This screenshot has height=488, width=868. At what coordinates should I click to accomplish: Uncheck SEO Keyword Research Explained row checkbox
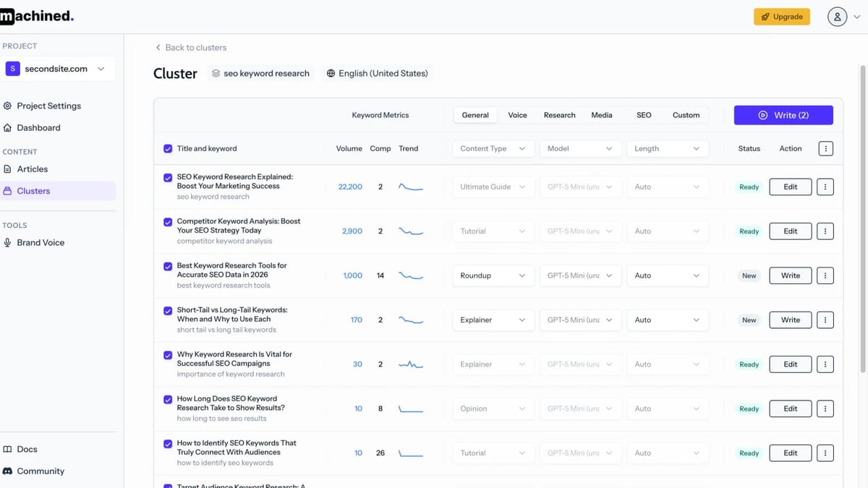pos(168,177)
